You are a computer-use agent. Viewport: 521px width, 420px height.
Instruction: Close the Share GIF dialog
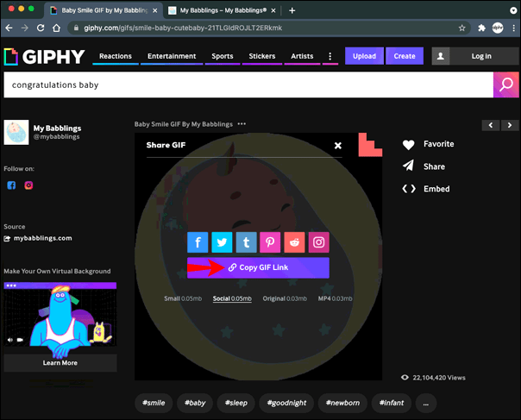coord(338,146)
